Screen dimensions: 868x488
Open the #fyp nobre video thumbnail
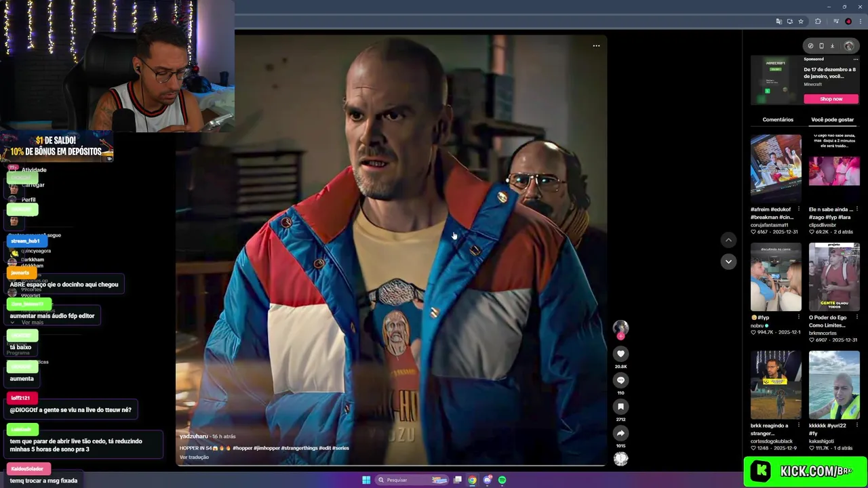(776, 277)
